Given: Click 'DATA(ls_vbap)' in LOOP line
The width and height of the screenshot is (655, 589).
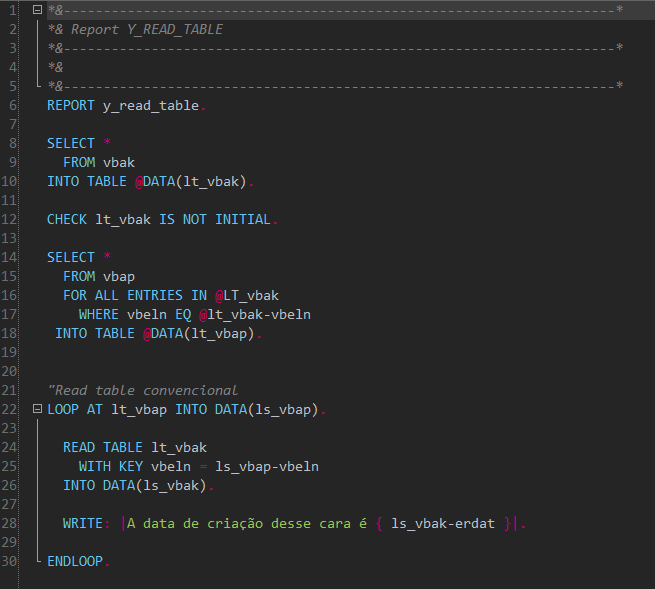Looking at the screenshot, I should click(x=267, y=410).
